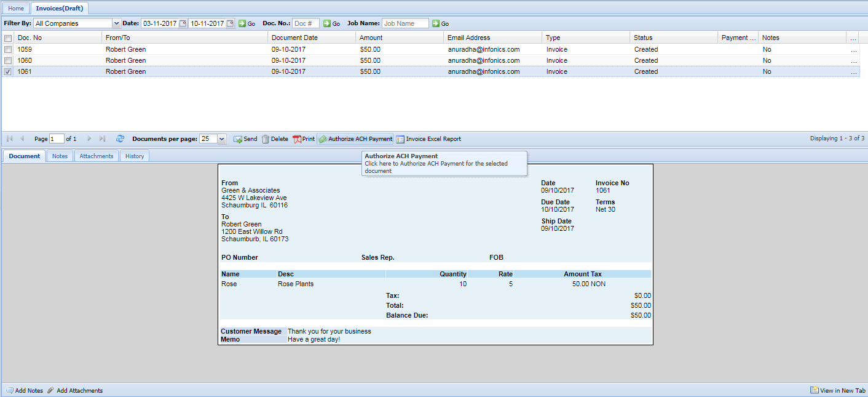Expand the All Companies filter dropdown
The width and height of the screenshot is (868, 397).
[117, 23]
